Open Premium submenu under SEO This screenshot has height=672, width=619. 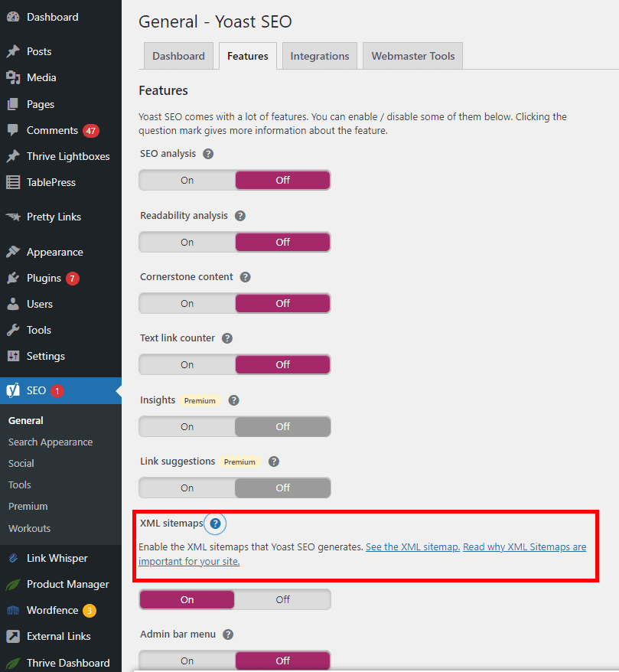point(28,507)
